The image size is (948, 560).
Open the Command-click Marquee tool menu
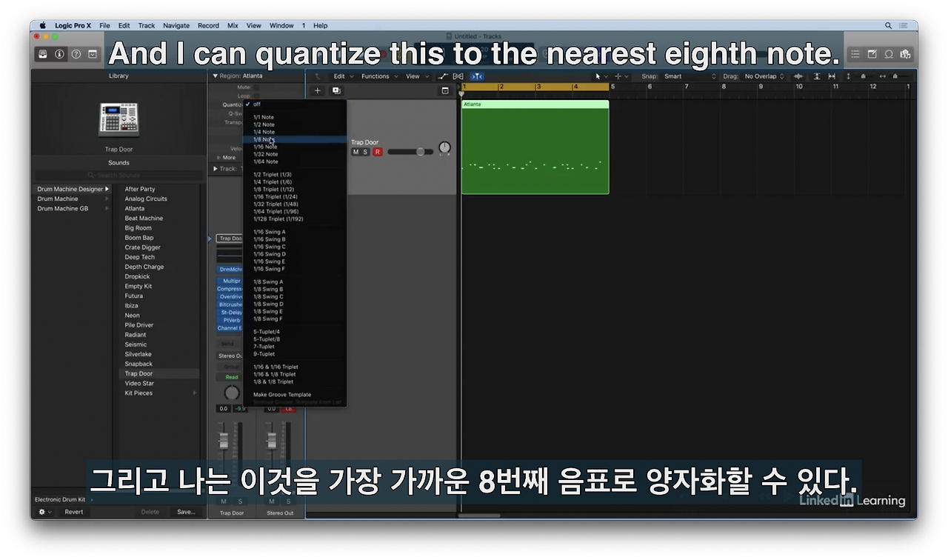621,76
